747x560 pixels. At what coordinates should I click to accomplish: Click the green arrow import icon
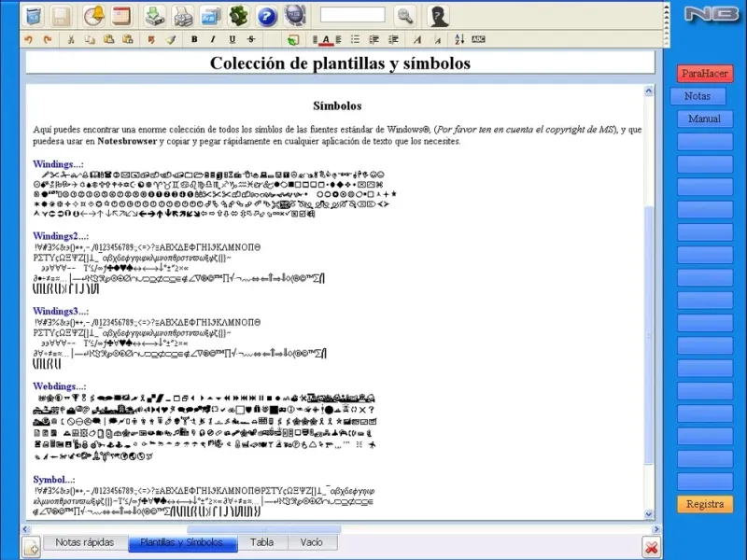pyautogui.click(x=155, y=16)
